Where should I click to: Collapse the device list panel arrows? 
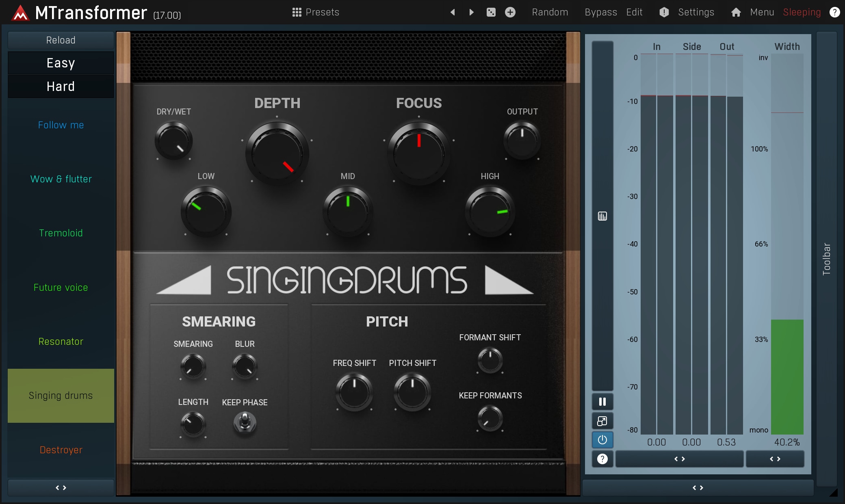(x=61, y=488)
